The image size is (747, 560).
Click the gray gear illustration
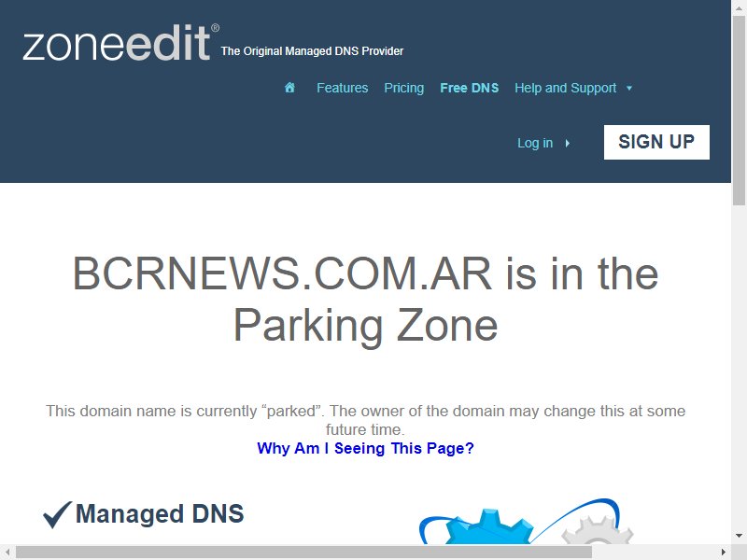click(x=598, y=530)
